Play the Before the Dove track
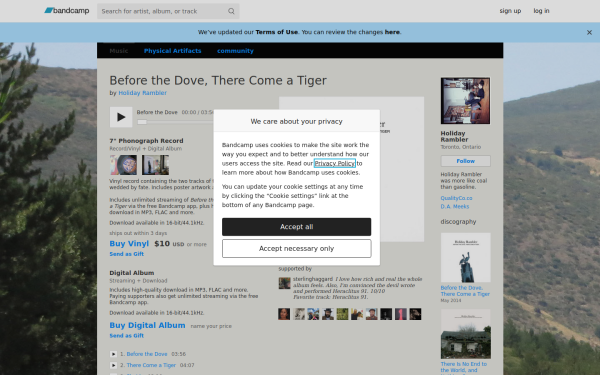Image resolution: width=600 pixels, height=375 pixels. 121,117
